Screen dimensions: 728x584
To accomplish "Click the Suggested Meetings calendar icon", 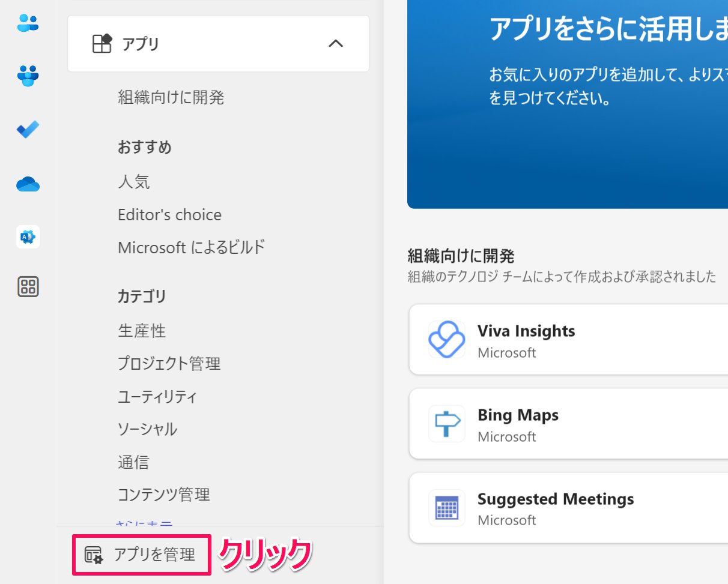I will pyautogui.click(x=446, y=508).
